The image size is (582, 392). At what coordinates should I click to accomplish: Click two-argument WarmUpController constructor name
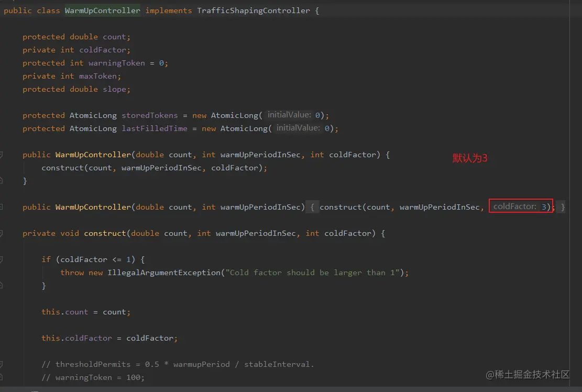93,207
